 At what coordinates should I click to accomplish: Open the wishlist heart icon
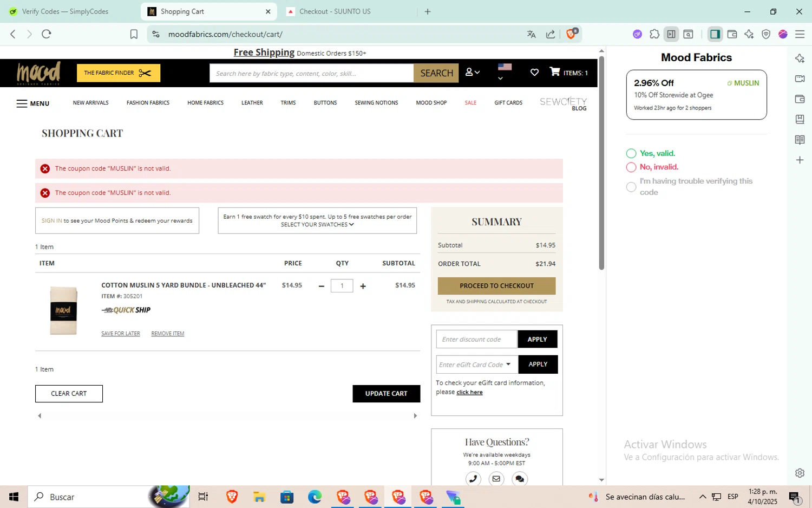(x=534, y=72)
